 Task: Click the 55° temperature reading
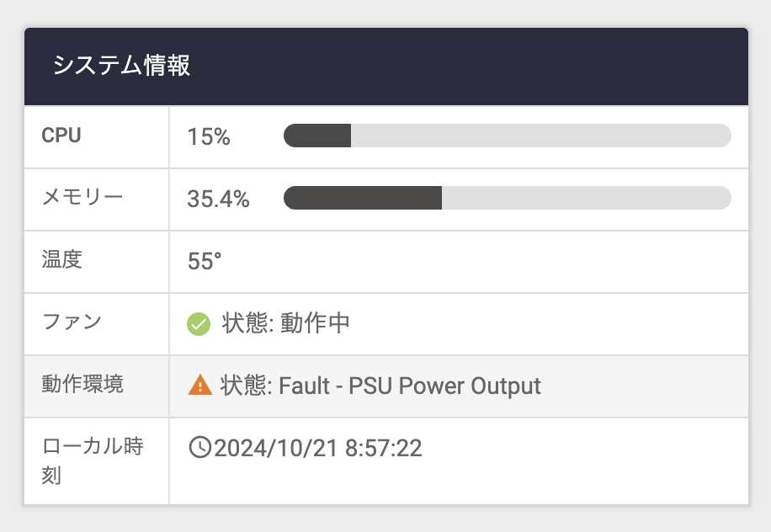[205, 261]
